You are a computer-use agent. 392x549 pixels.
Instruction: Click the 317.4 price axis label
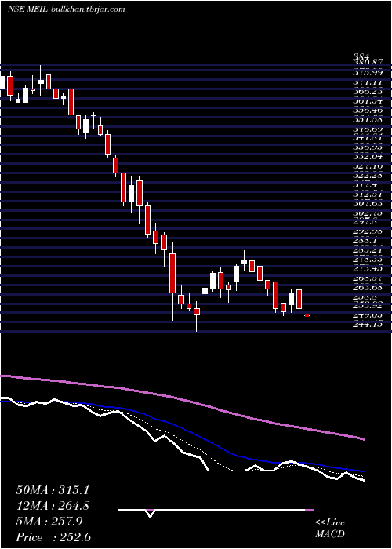click(365, 186)
